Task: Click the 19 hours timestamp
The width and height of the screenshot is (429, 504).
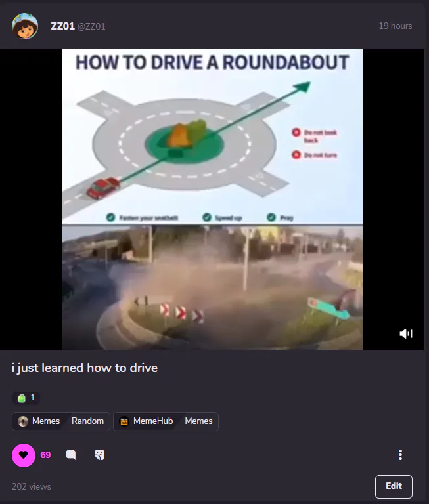Action: 395,26
